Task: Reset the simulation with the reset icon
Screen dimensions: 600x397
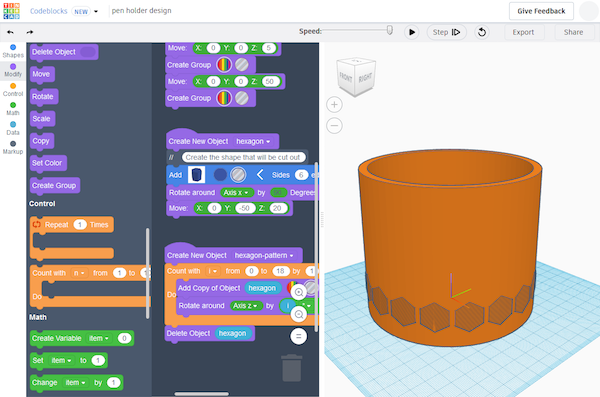Action: coord(482,32)
